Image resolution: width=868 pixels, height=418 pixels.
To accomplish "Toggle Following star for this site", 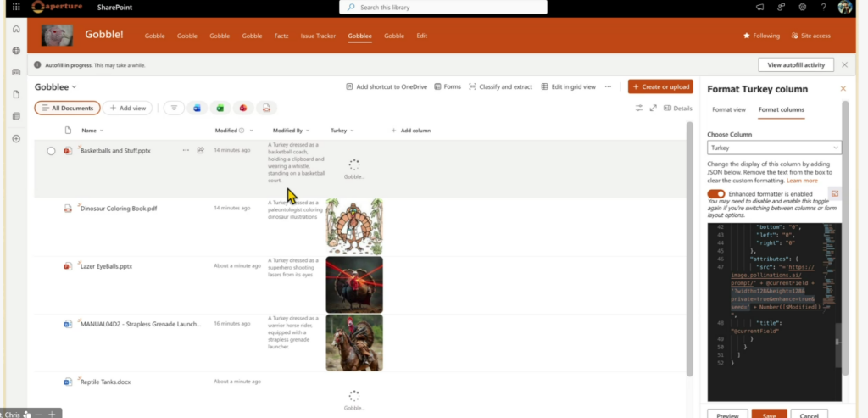I will [x=761, y=36].
